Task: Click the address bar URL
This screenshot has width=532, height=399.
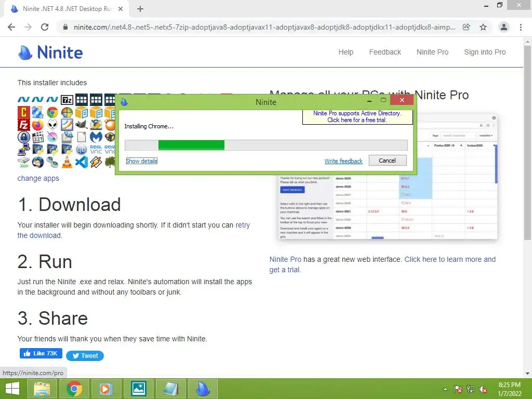Action: click(x=264, y=27)
